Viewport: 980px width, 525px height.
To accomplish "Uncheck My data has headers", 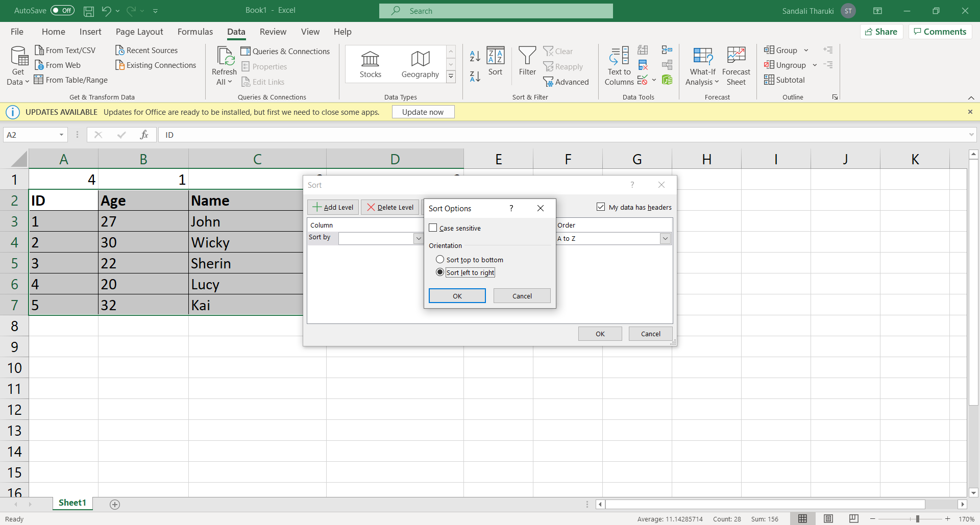I will coord(600,207).
